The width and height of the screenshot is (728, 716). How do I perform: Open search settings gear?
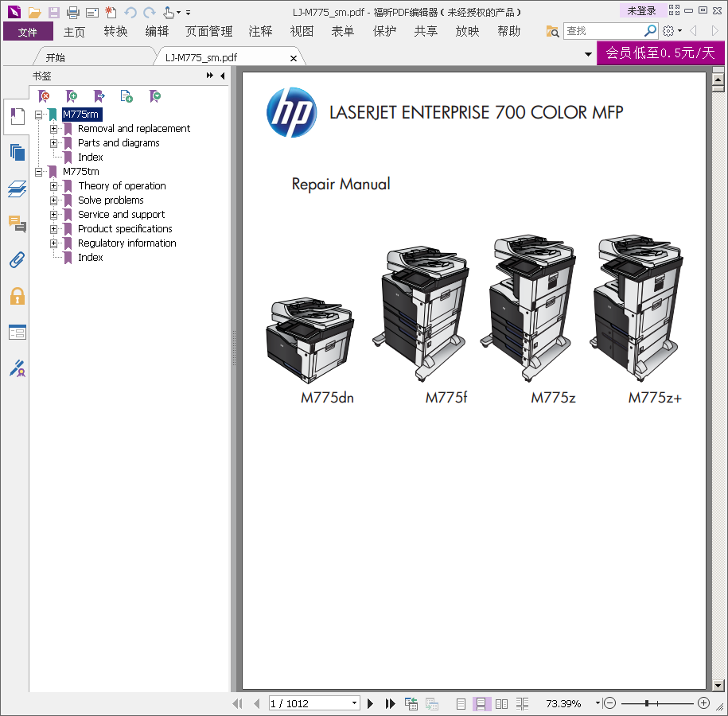668,31
